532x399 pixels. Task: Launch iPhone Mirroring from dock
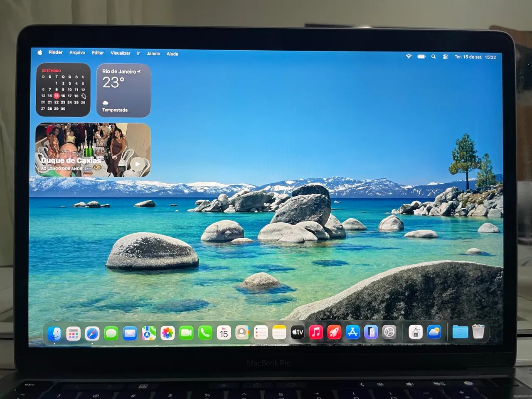pyautogui.click(x=371, y=332)
